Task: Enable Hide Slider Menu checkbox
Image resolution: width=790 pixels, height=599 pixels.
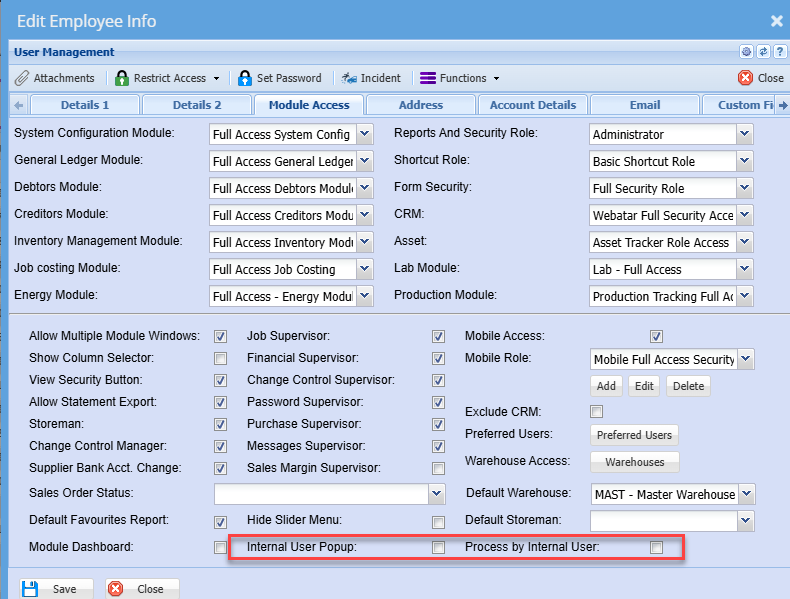Action: (x=438, y=522)
